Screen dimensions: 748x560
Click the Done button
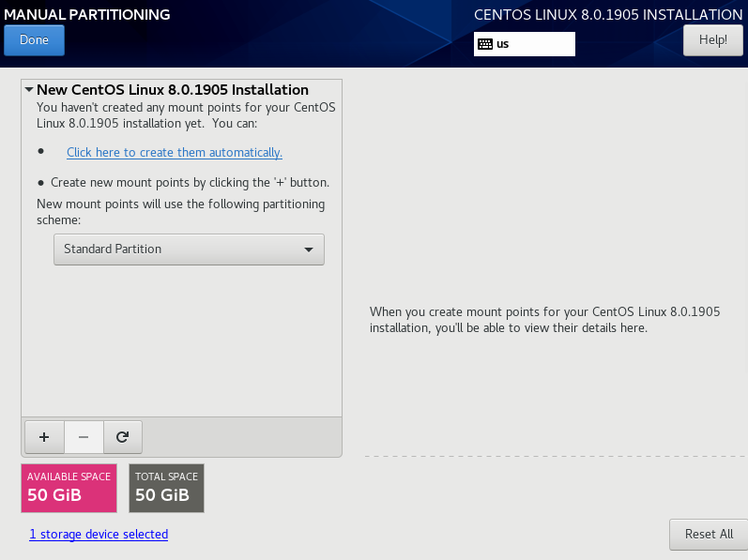(x=34, y=40)
